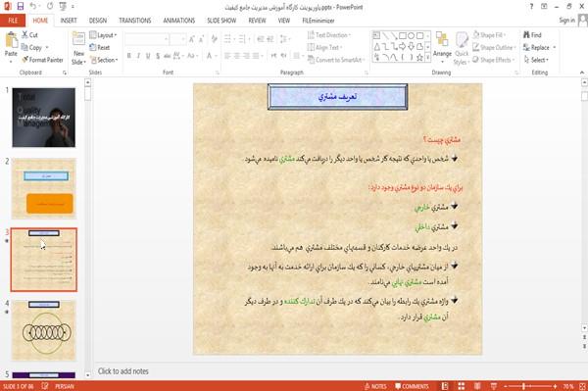
Task: Activate the Format Painter tool
Action: (42, 60)
